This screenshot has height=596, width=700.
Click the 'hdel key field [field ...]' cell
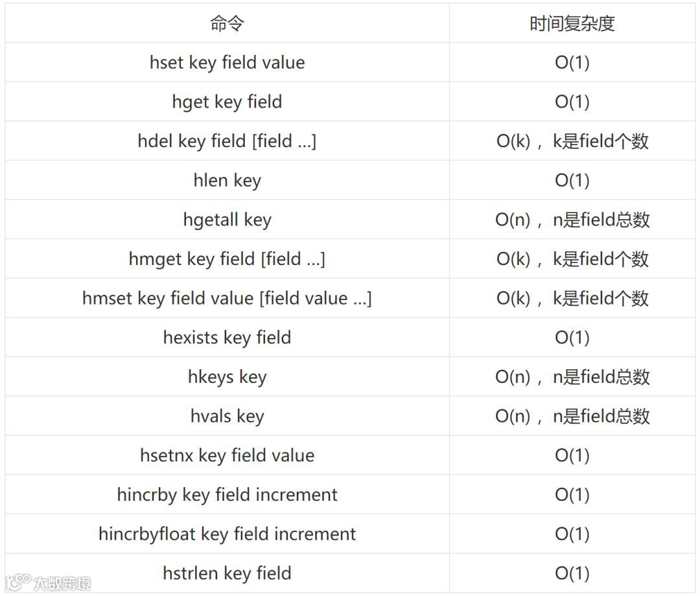(x=227, y=141)
